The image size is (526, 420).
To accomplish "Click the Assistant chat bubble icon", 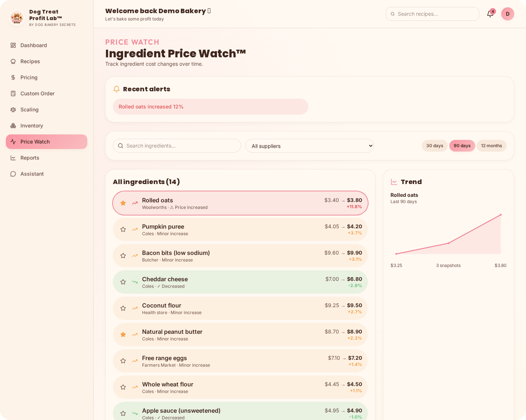I will (x=13, y=174).
